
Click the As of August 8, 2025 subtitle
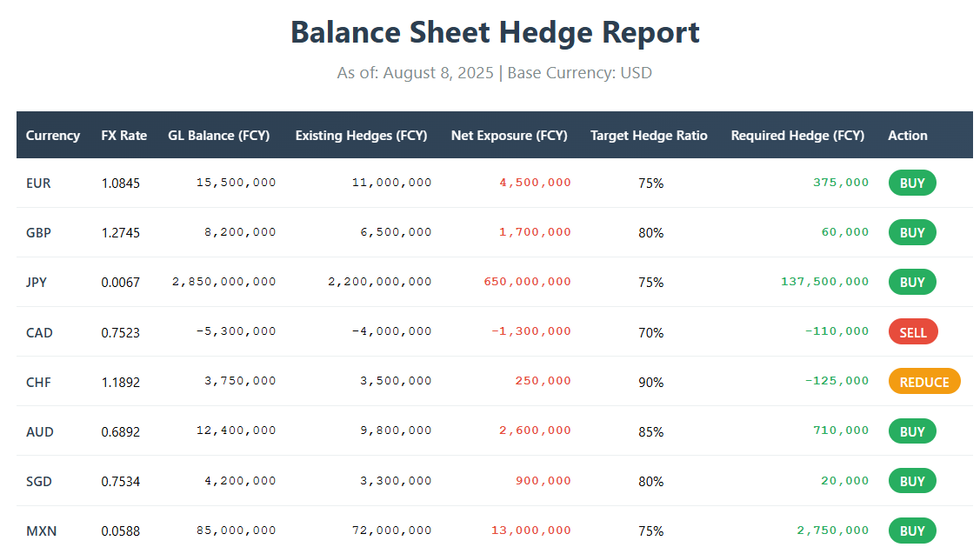(x=490, y=73)
